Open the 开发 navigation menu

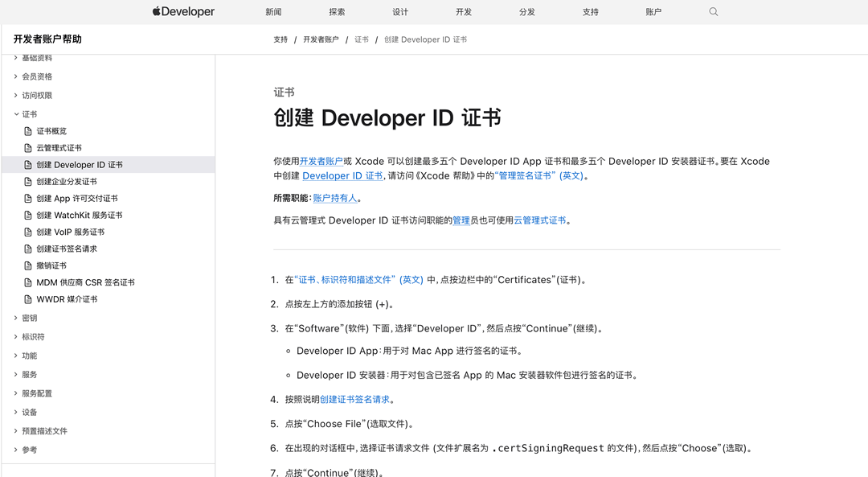pyautogui.click(x=464, y=11)
